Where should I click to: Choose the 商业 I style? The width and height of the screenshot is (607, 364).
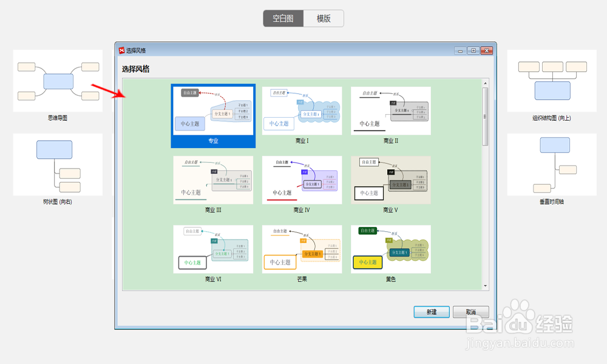pyautogui.click(x=302, y=111)
